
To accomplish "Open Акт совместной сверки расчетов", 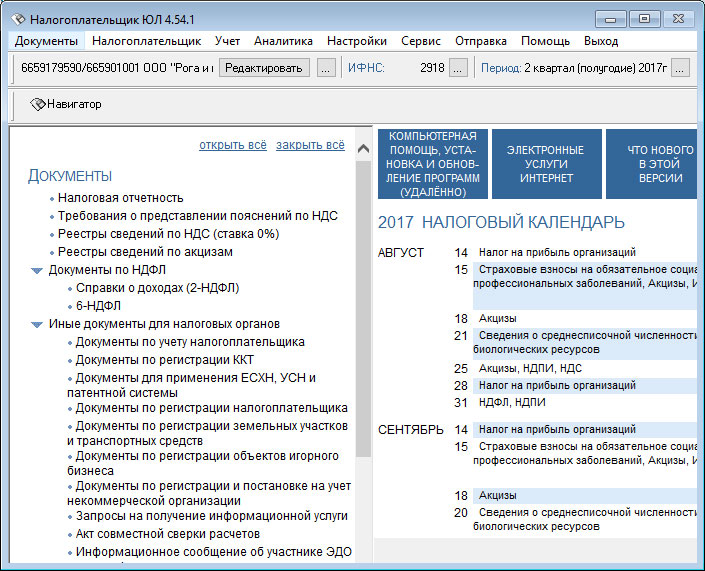I will 168,534.
